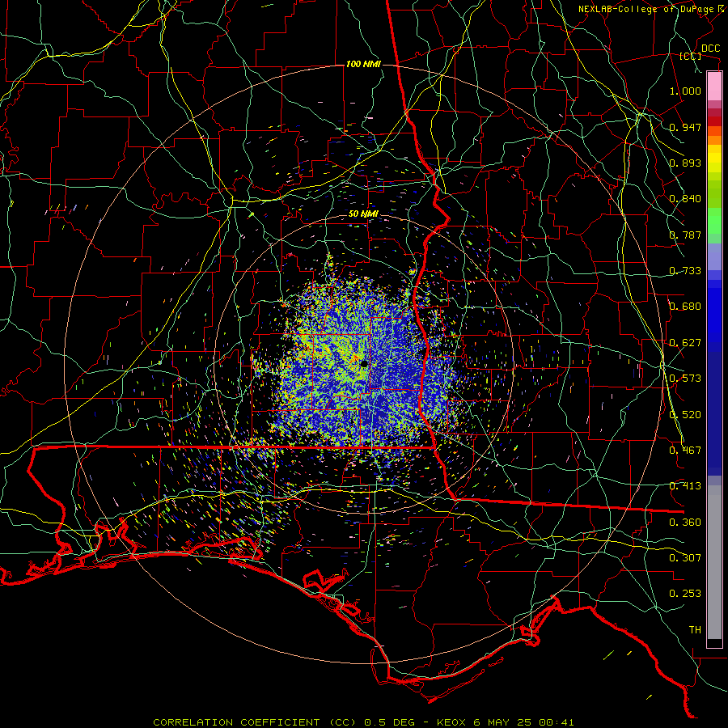Pick the red swatch above 0.947
The image size is (728, 728).
point(714,121)
